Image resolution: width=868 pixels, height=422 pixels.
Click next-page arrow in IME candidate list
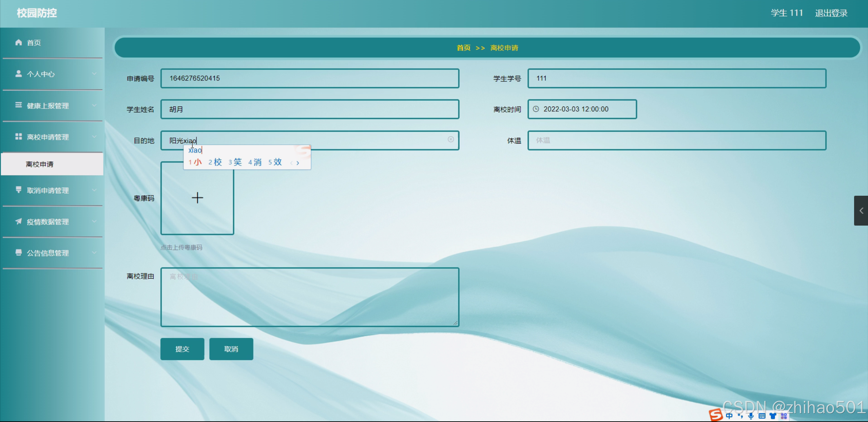click(x=298, y=163)
